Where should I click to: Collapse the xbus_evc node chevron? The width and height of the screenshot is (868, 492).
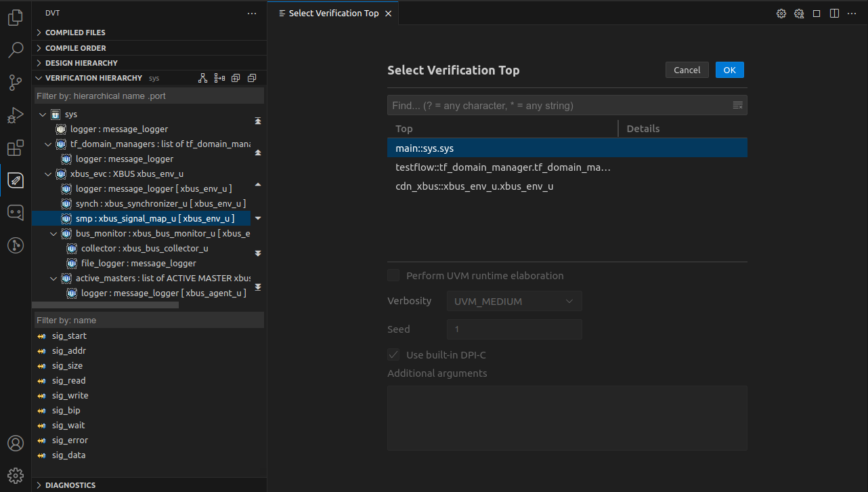pyautogui.click(x=48, y=173)
